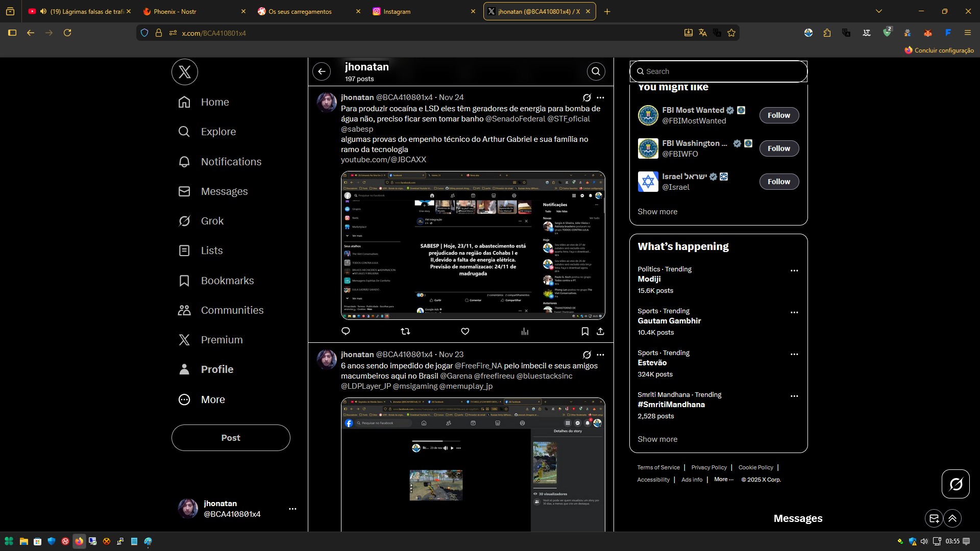The width and height of the screenshot is (980, 551).
Task: Search this profile with the magnifier icon
Action: click(596, 71)
